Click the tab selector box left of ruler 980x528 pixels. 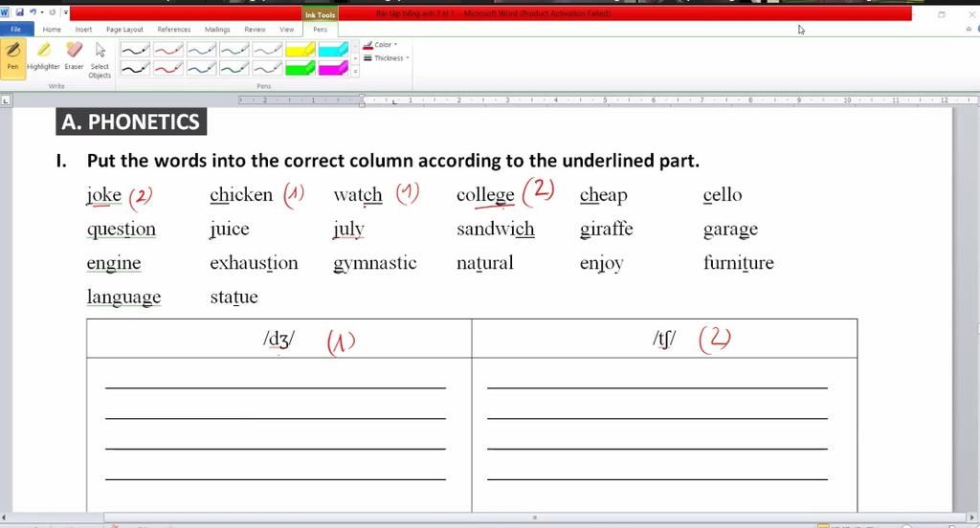(x=6, y=100)
